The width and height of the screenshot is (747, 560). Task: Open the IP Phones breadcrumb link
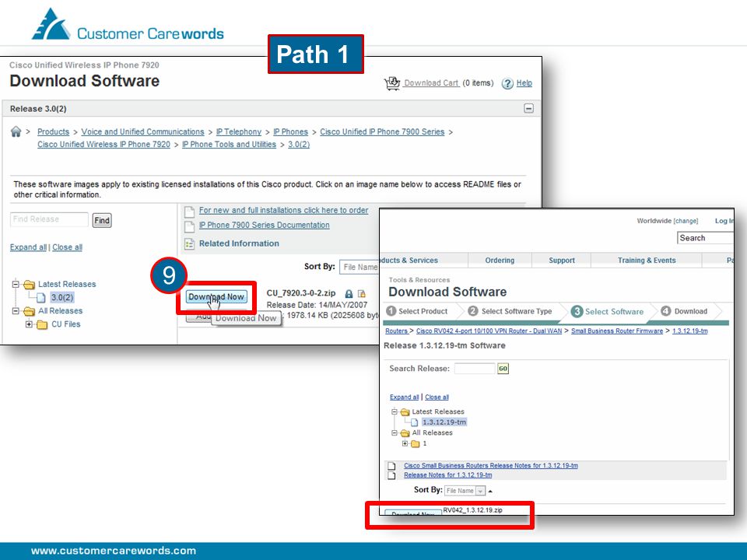tap(290, 132)
